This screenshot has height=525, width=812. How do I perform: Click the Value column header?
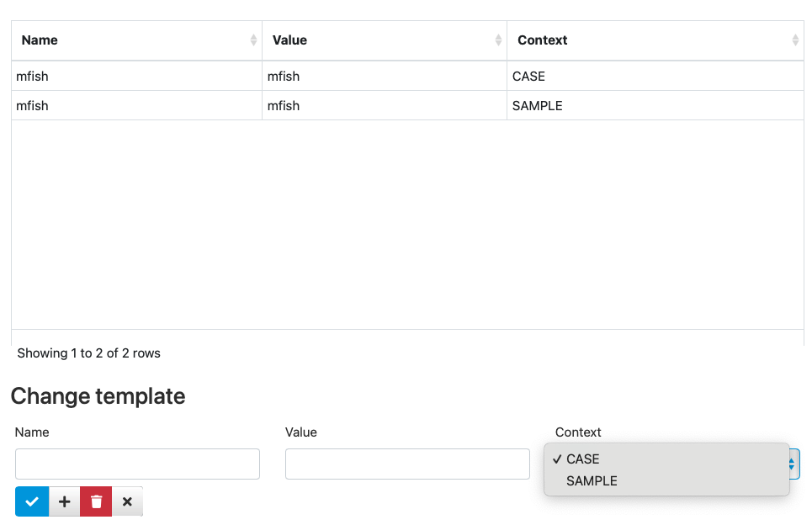click(x=385, y=40)
